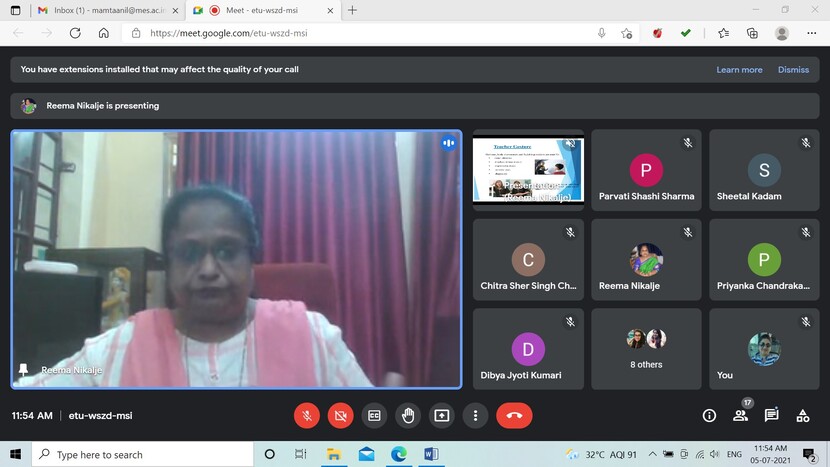Open meeting details info icon

709,415
